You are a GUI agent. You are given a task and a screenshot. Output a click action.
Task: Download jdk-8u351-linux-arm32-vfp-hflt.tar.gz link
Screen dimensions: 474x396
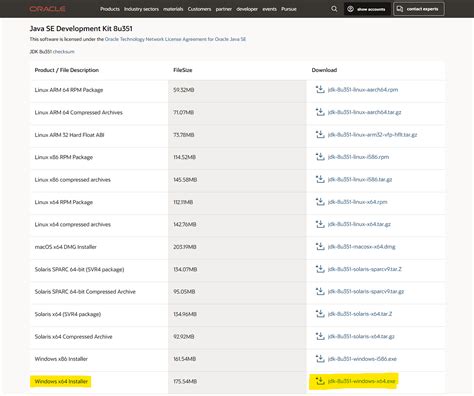point(372,135)
